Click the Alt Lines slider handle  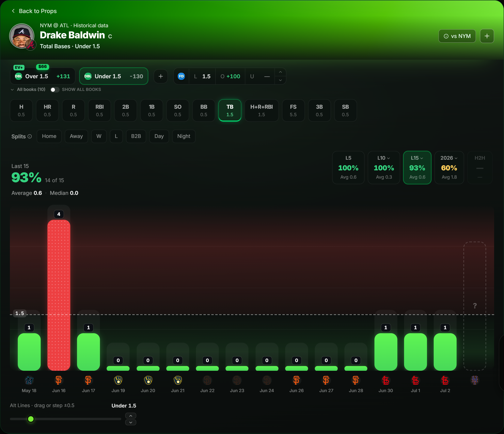coord(31,419)
